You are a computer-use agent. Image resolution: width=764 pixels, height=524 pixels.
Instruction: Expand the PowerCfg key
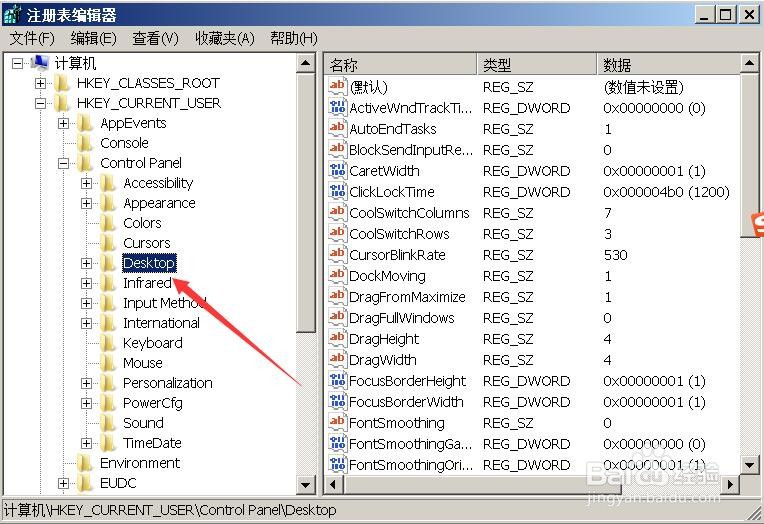(x=86, y=403)
